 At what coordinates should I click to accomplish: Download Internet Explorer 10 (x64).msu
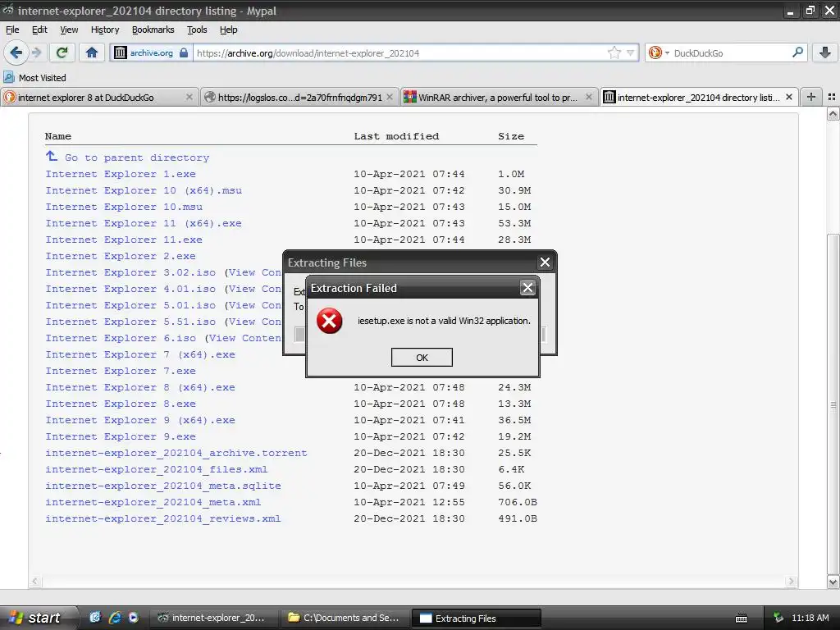pos(144,190)
